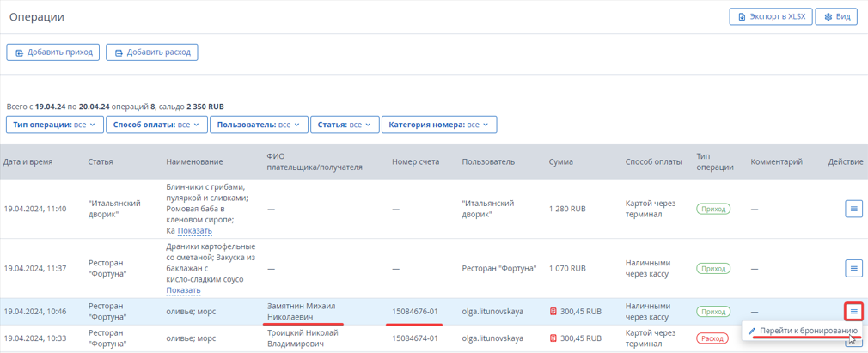Export operations via Экспорт в XLSX
Screen dimensions: 868x353
click(771, 17)
